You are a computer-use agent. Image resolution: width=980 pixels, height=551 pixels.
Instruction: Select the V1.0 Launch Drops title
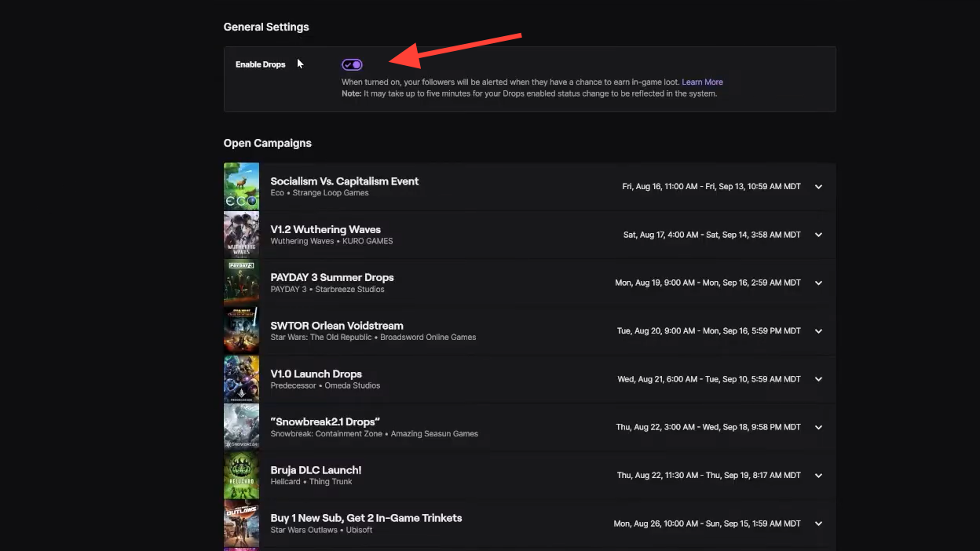tap(316, 374)
